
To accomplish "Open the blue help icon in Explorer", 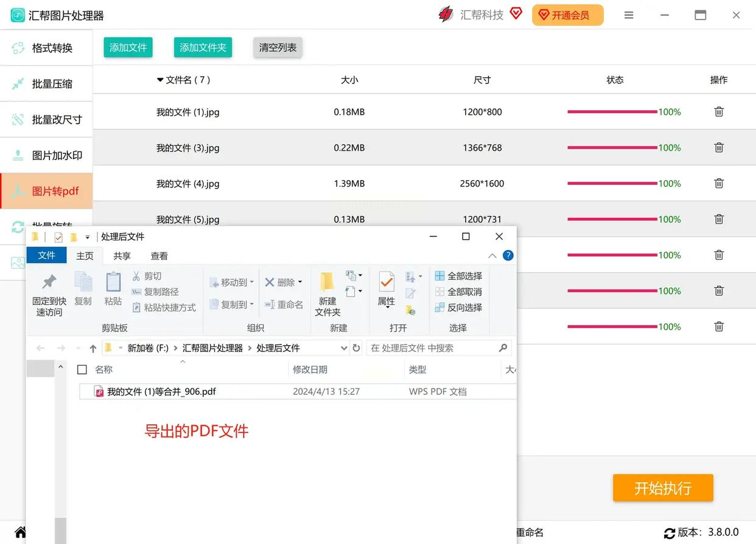I will [508, 256].
